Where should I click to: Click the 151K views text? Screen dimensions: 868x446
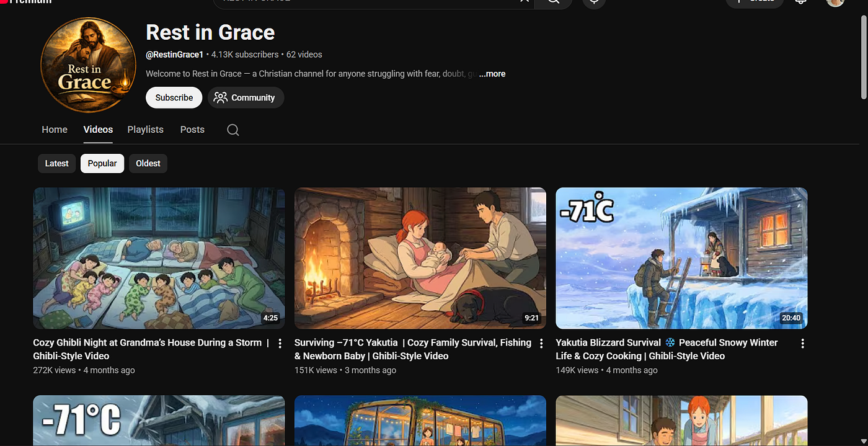[x=316, y=370]
